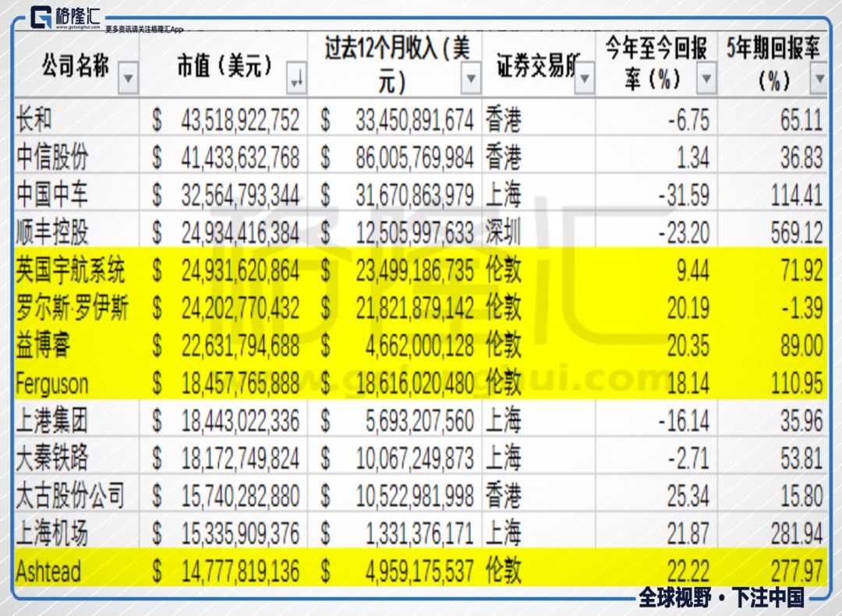Click the 更多资讯请关注格隆汇App text
The width and height of the screenshot is (842, 616).
[x=144, y=29]
